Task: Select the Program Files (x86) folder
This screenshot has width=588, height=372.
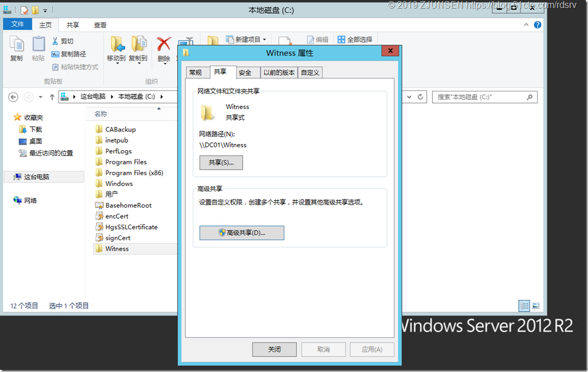Action: point(129,173)
